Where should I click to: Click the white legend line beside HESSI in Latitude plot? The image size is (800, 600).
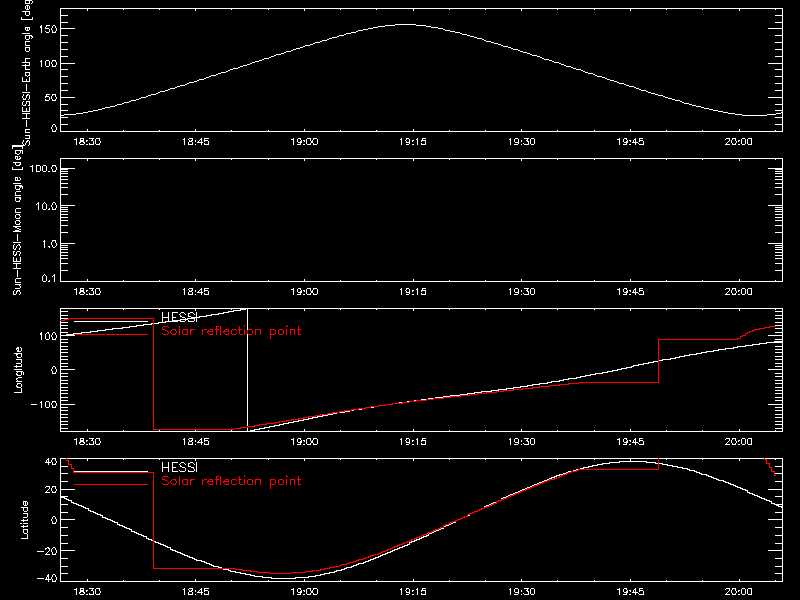[x=111, y=471]
